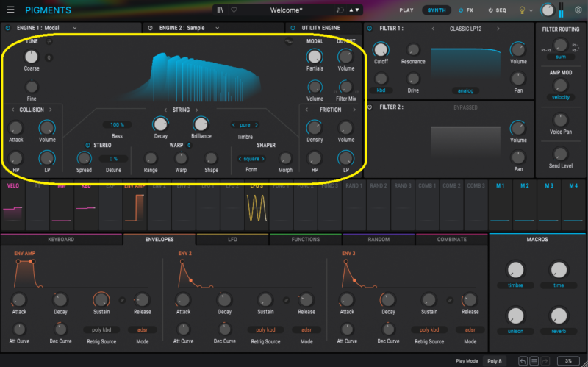
Task: Open ENV 2 poly kbd Retrig Source
Action: (x=265, y=330)
